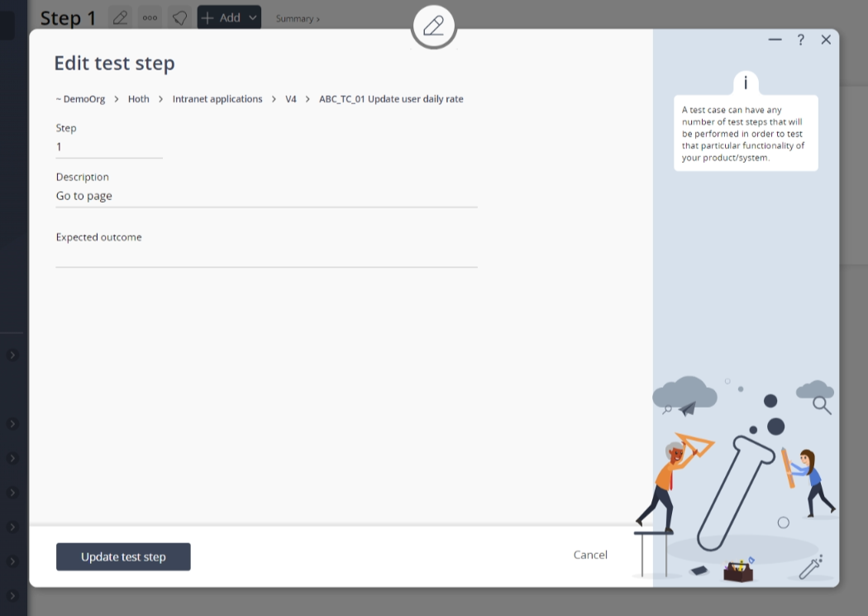The height and width of the screenshot is (616, 868).
Task: Click the 'Edit test step' dialog heading
Action: (x=115, y=64)
